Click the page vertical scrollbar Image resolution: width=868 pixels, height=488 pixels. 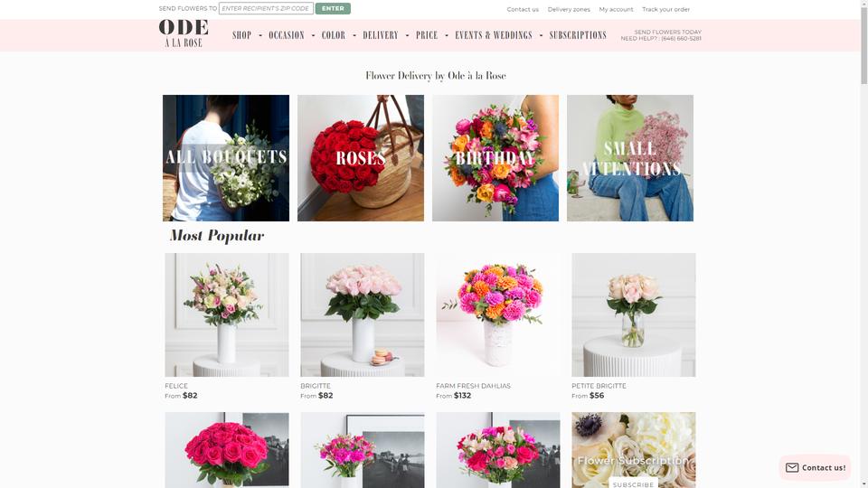click(863, 244)
